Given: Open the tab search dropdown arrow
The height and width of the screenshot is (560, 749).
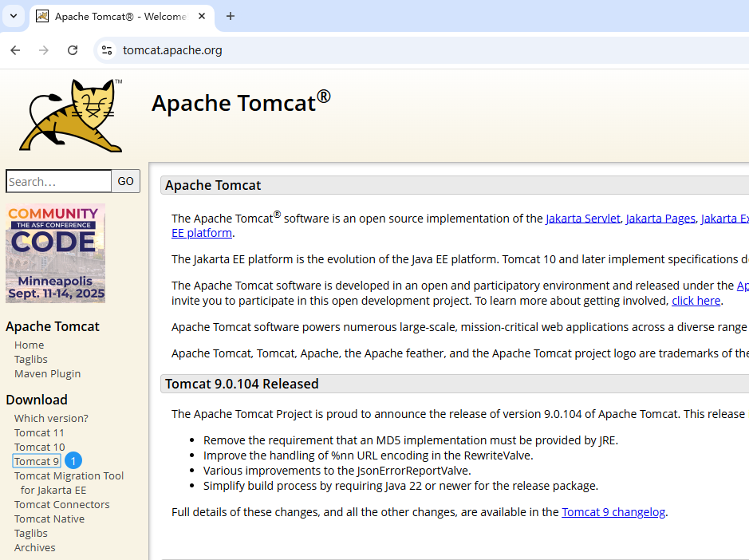Looking at the screenshot, I should 14,16.
